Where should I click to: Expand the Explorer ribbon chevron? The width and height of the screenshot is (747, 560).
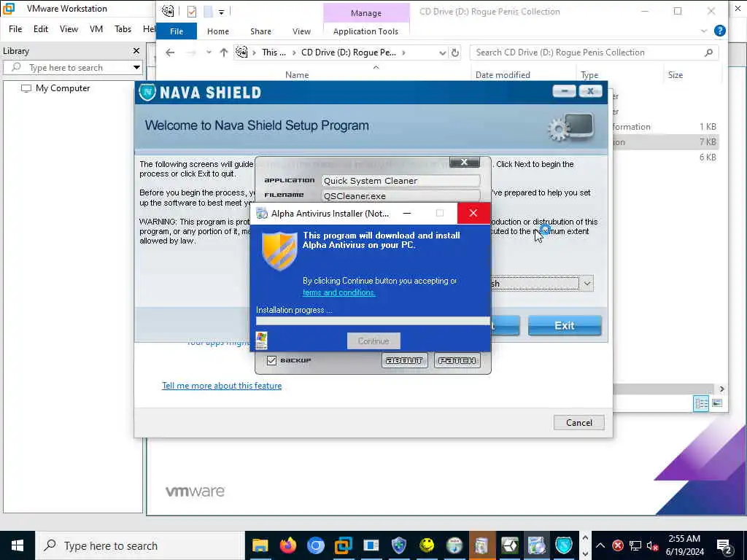point(704,31)
